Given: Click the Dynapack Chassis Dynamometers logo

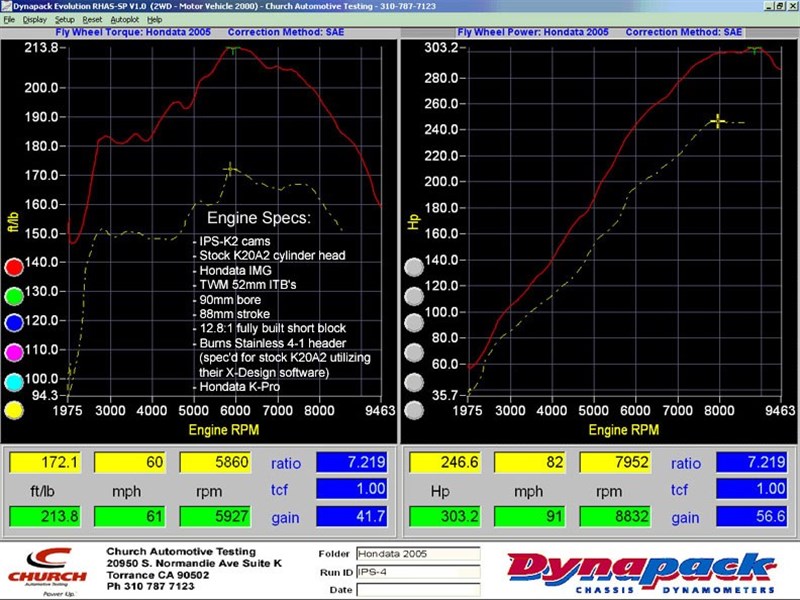Looking at the screenshot, I should pos(642,573).
